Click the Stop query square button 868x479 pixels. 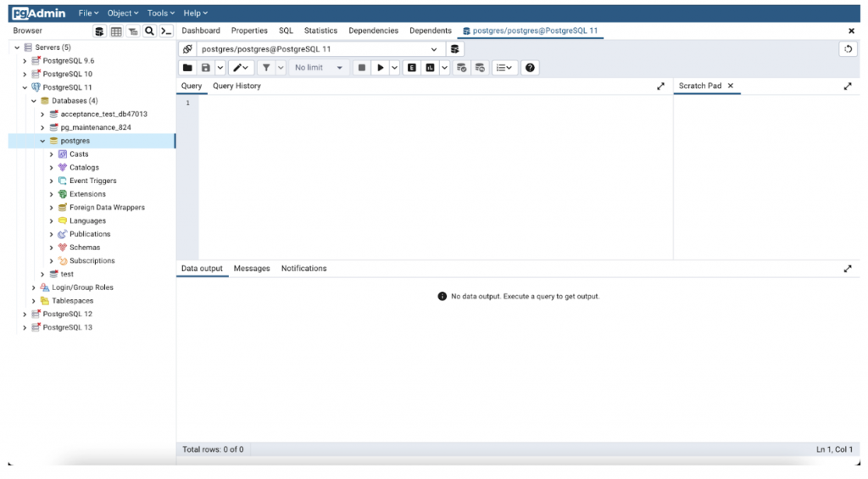[x=362, y=68]
